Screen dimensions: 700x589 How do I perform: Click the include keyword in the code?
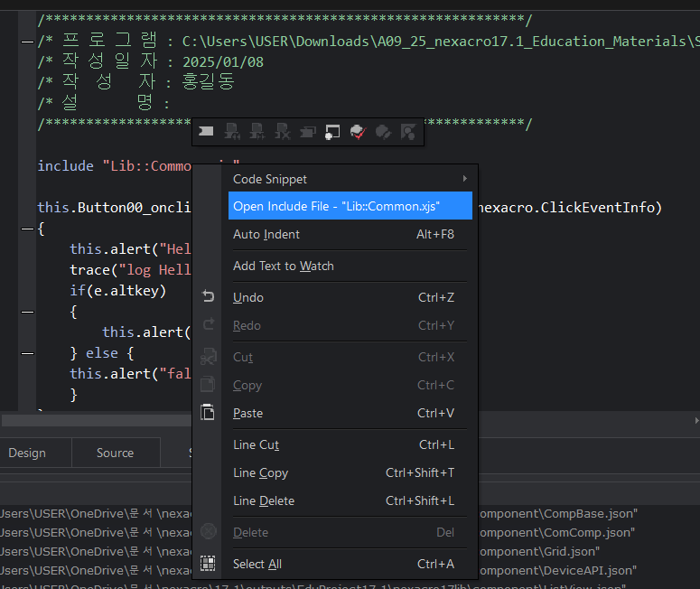pyautogui.click(x=66, y=165)
